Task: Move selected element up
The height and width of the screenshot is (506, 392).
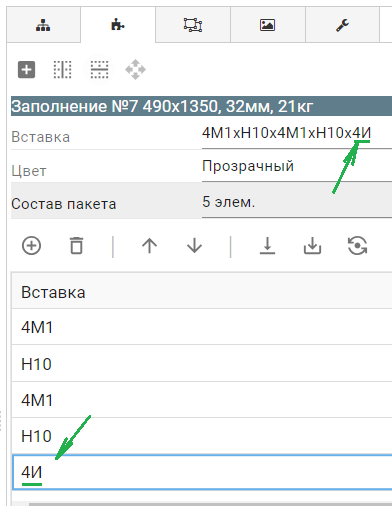Action: pos(149,246)
